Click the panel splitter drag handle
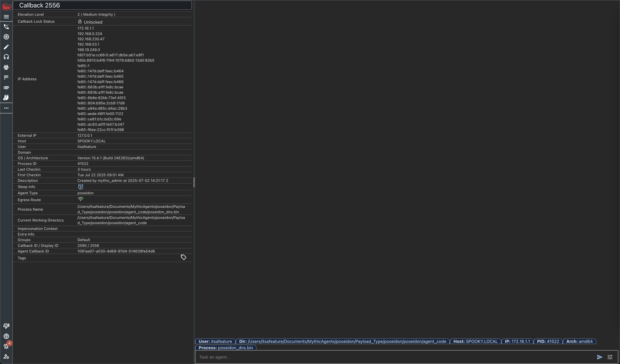The height and width of the screenshot is (364, 620). point(194,182)
